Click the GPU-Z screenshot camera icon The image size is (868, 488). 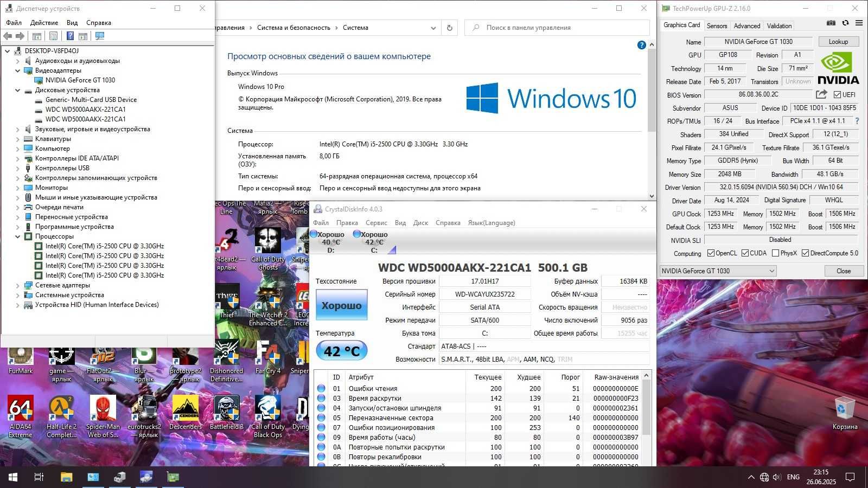(831, 23)
